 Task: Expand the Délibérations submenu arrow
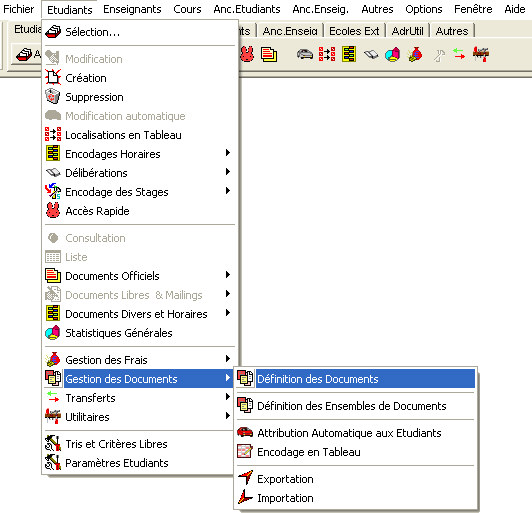(x=228, y=172)
